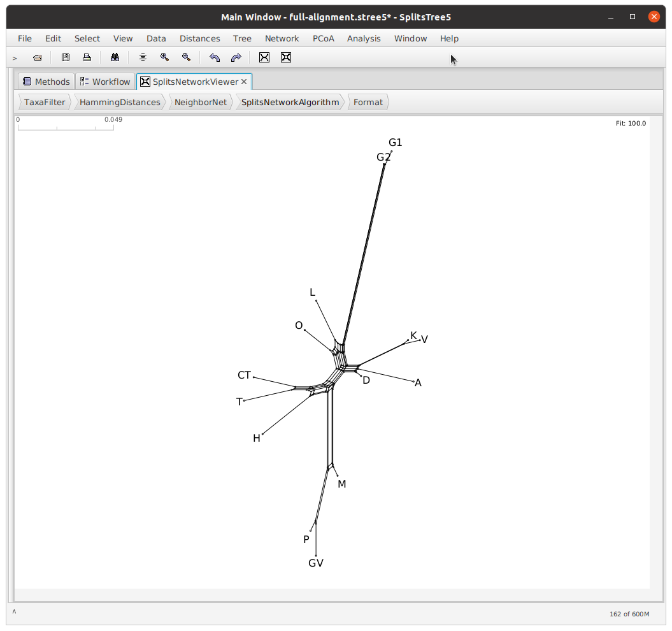Select the G1 taxon label in the network
The height and width of the screenshot is (631, 672).
(x=396, y=143)
